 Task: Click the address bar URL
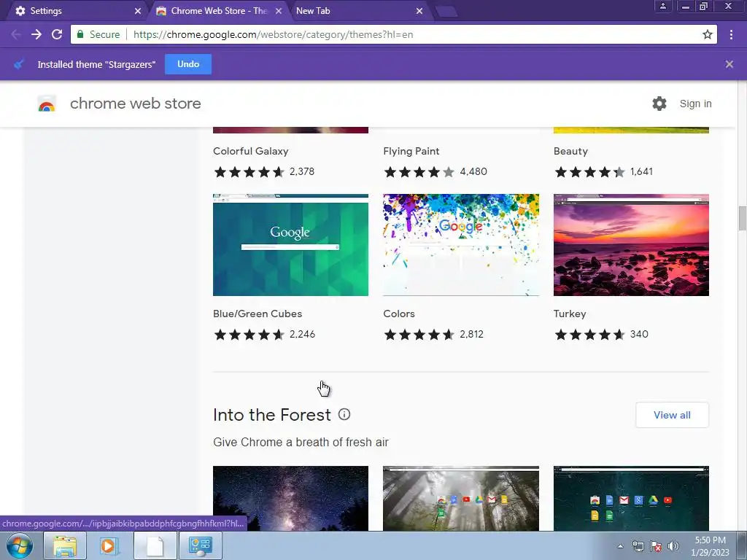273,34
